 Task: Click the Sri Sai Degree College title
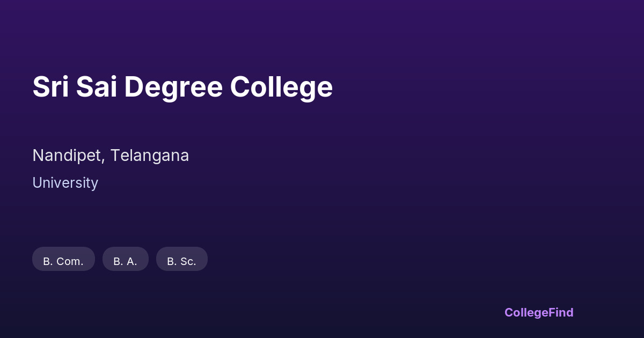click(182, 87)
